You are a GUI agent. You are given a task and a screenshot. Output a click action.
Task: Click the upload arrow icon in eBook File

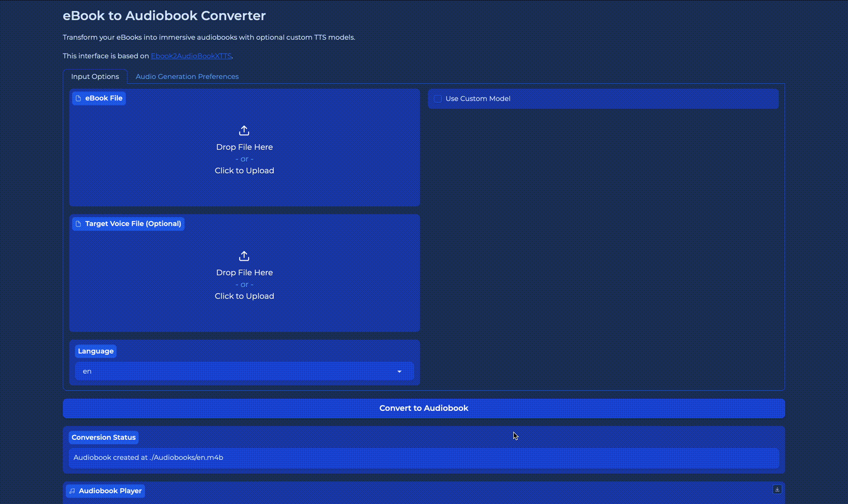(x=244, y=130)
